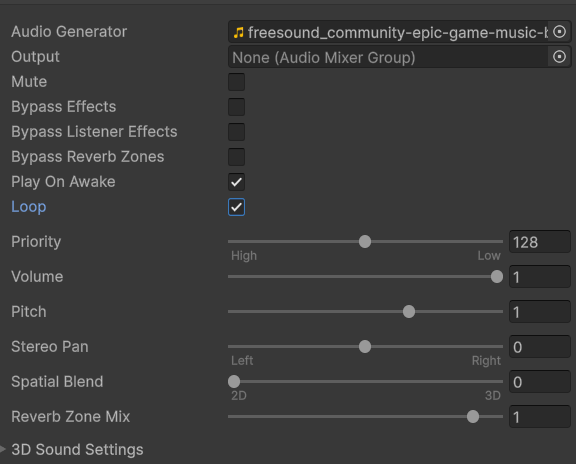Click the Pitch slider handle
This screenshot has height=464, width=576.
pos(409,312)
